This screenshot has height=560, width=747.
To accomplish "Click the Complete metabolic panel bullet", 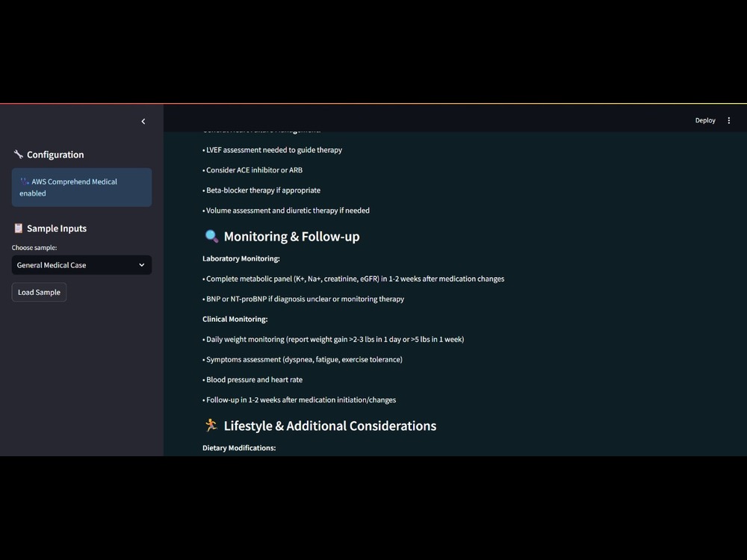I will pos(353,279).
